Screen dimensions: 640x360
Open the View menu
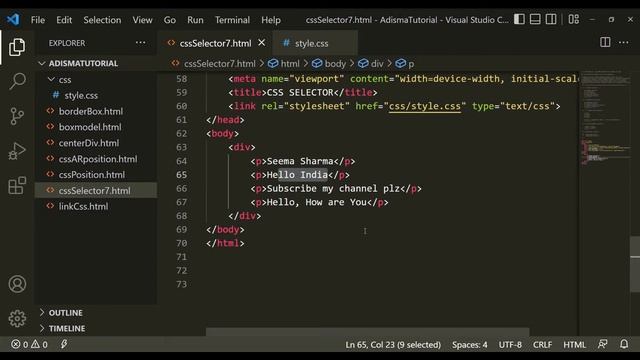coord(142,20)
